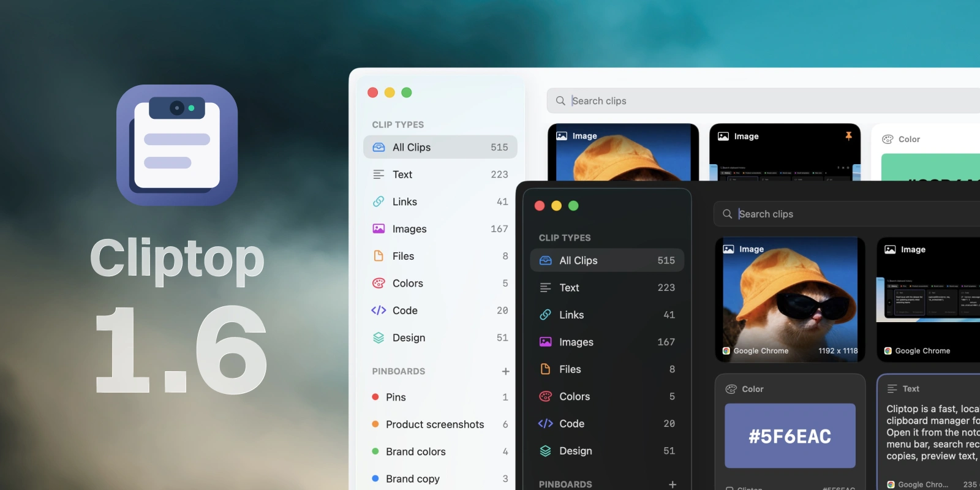Click Text lines icon in light window

pyautogui.click(x=379, y=175)
